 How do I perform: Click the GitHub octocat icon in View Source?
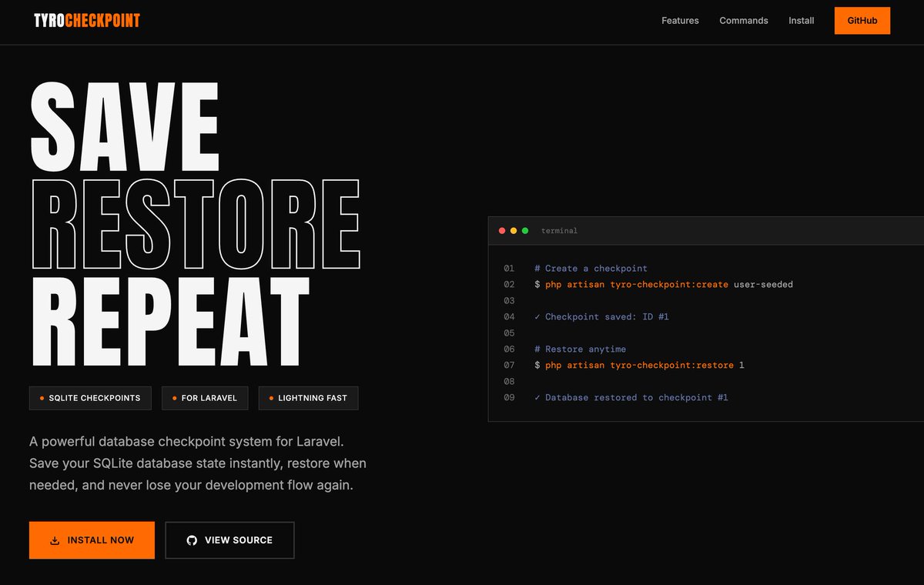[192, 540]
